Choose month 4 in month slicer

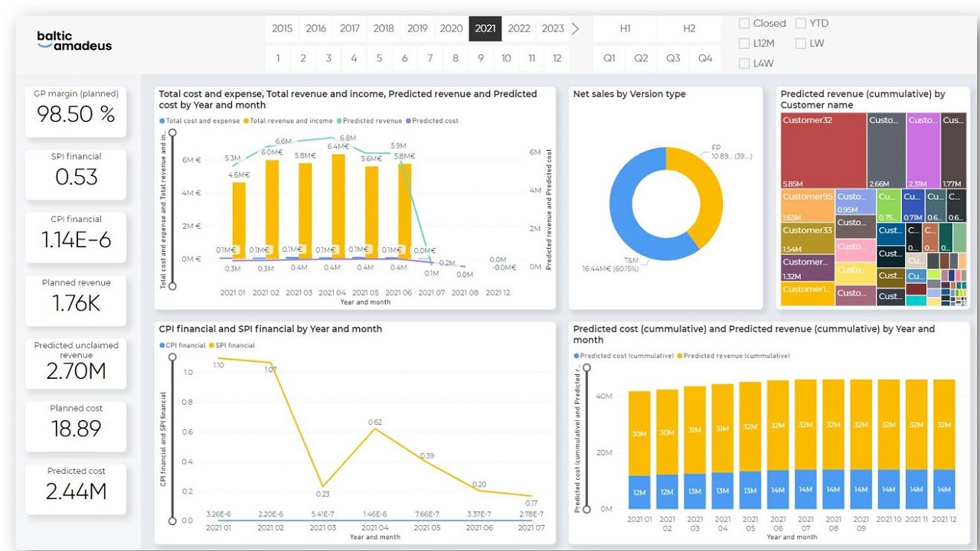[x=354, y=58]
